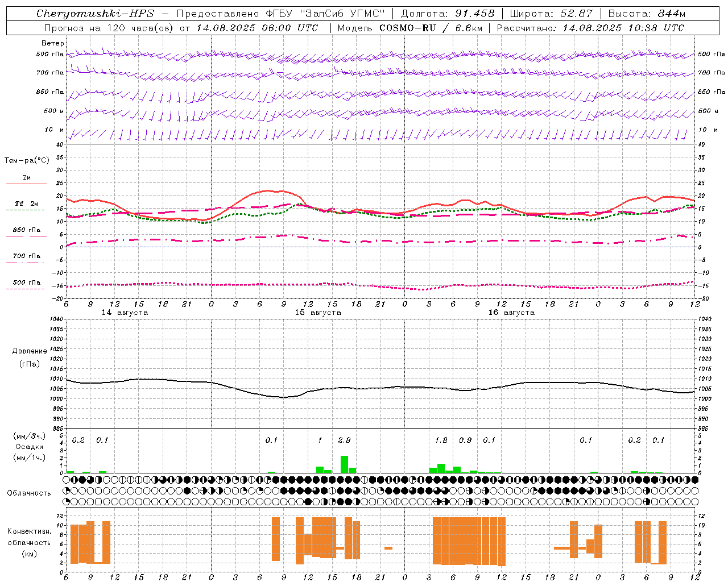This screenshot has height=582, width=728.
Task: Click the "700 гПа" temperature legend entry
Action: (26, 256)
